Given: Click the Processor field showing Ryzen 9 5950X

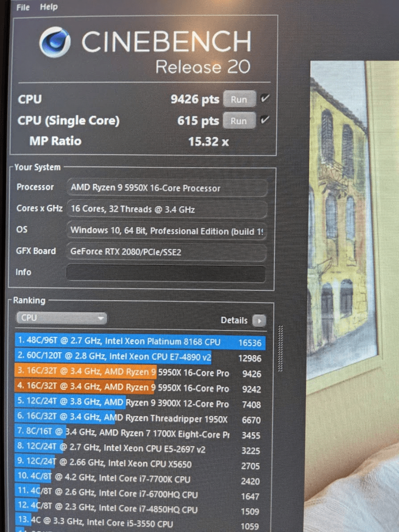Looking at the screenshot, I should point(166,188).
